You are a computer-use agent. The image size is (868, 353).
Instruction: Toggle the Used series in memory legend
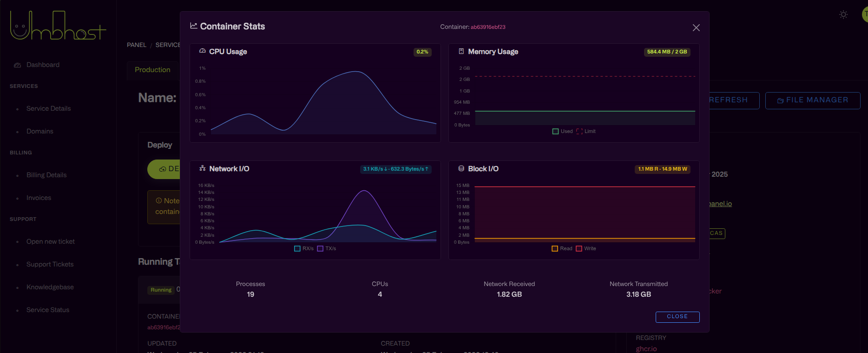555,132
